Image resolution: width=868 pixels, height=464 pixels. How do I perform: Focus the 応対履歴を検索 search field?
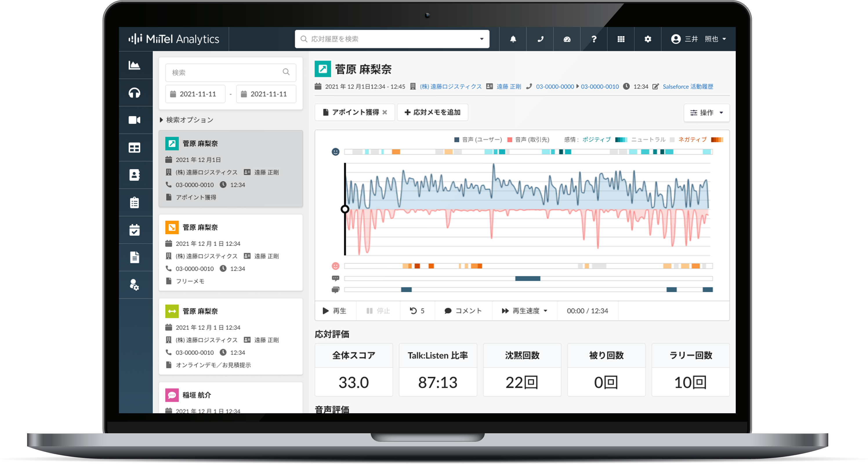(x=392, y=39)
